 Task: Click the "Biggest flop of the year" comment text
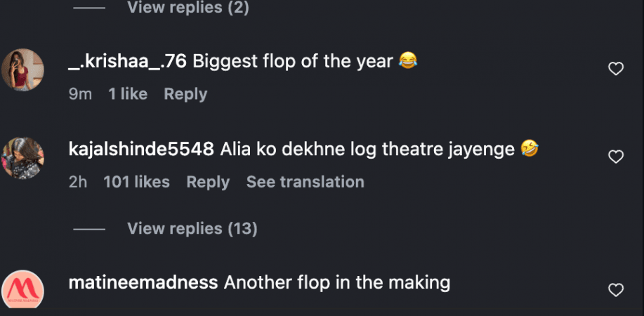tap(292, 61)
